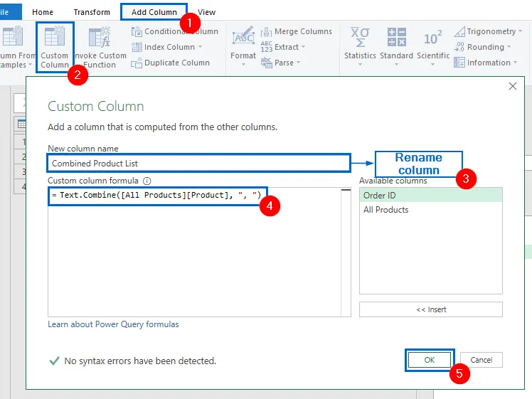Expand the Scientific dropdown arrow
This screenshot has height=399, width=532.
(x=432, y=64)
